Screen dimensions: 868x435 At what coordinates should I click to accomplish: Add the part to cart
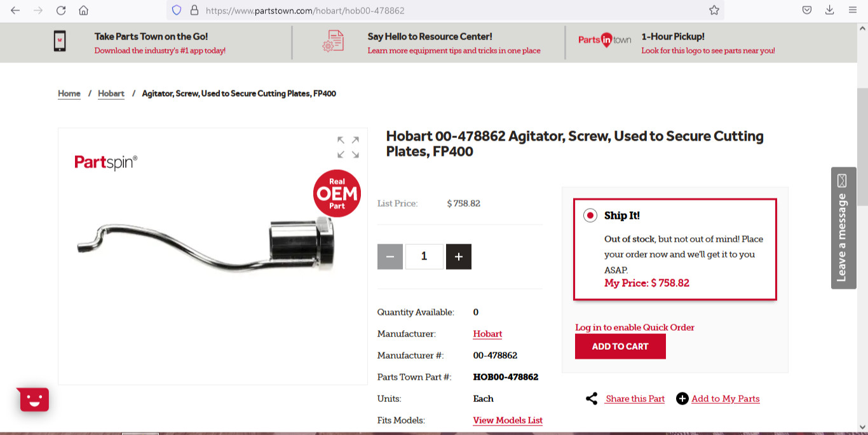pyautogui.click(x=620, y=347)
